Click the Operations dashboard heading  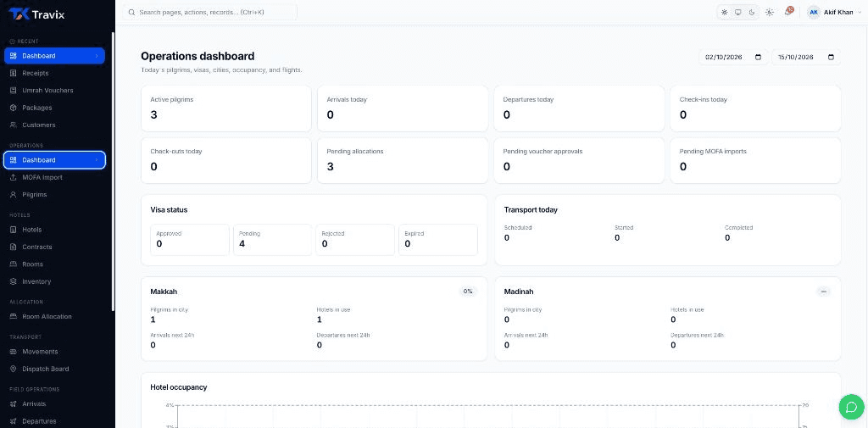(198, 56)
